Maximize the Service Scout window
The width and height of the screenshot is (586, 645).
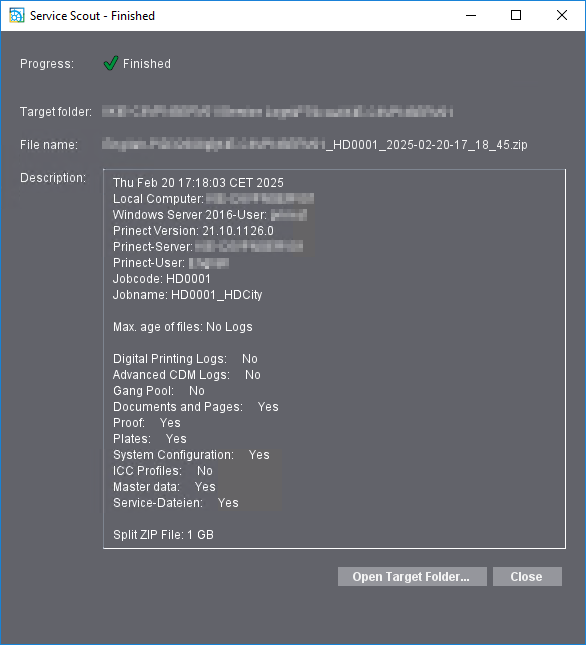(x=516, y=16)
